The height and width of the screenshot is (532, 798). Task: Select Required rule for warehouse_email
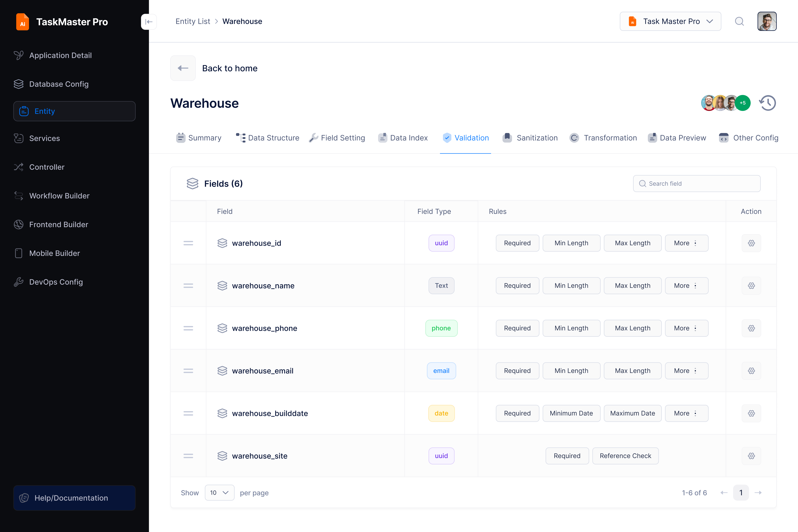coord(517,371)
